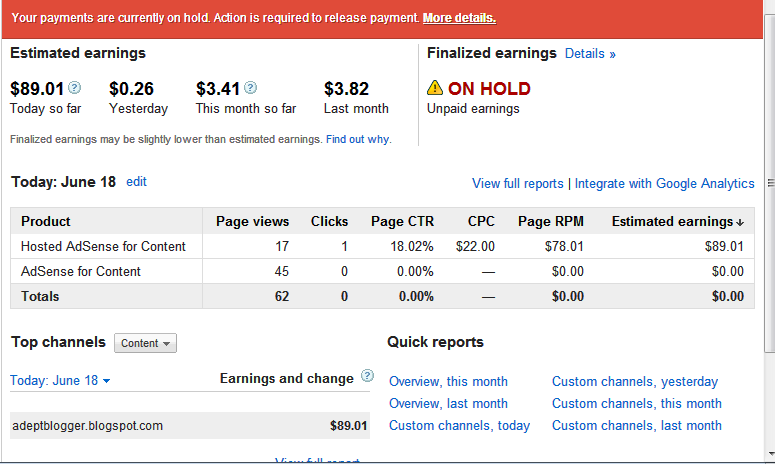Click Integrate with Google Analytics
The height and width of the screenshot is (464, 775).
(x=664, y=184)
